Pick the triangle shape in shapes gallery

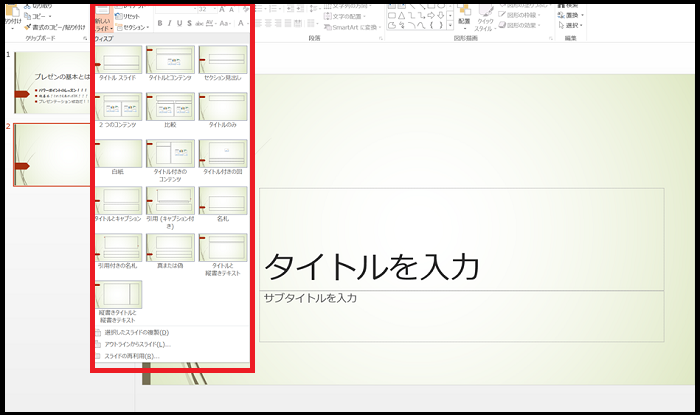(x=401, y=15)
